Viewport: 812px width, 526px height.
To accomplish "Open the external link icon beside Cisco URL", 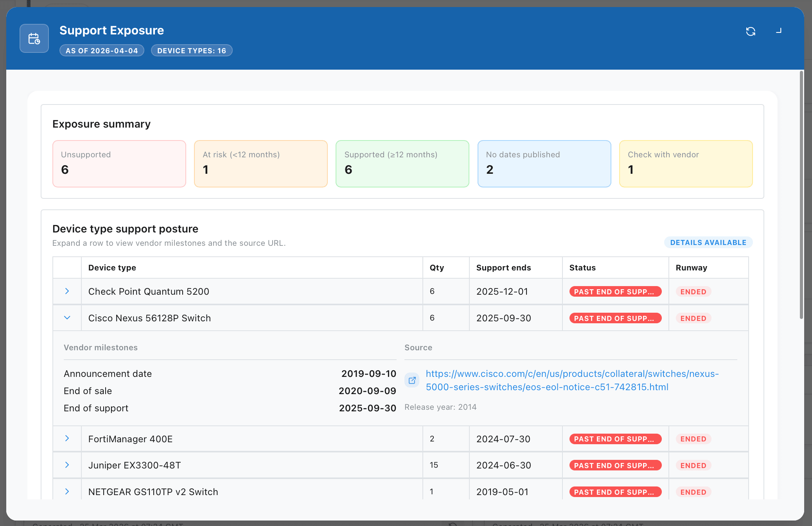I will click(x=412, y=380).
